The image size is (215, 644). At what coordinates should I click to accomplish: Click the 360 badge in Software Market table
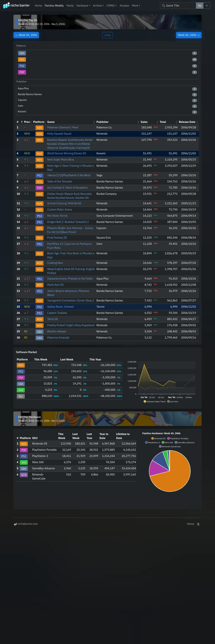click(x=21, y=390)
